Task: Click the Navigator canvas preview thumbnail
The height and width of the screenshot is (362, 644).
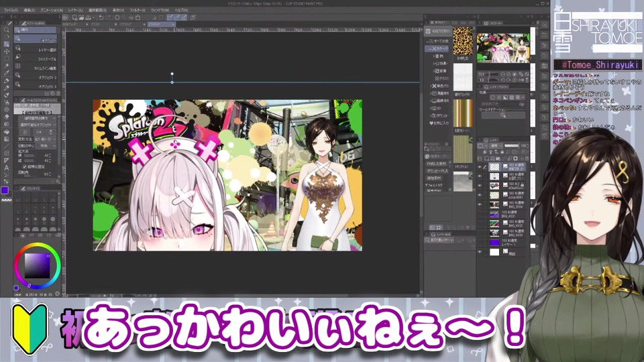Action: (503, 48)
